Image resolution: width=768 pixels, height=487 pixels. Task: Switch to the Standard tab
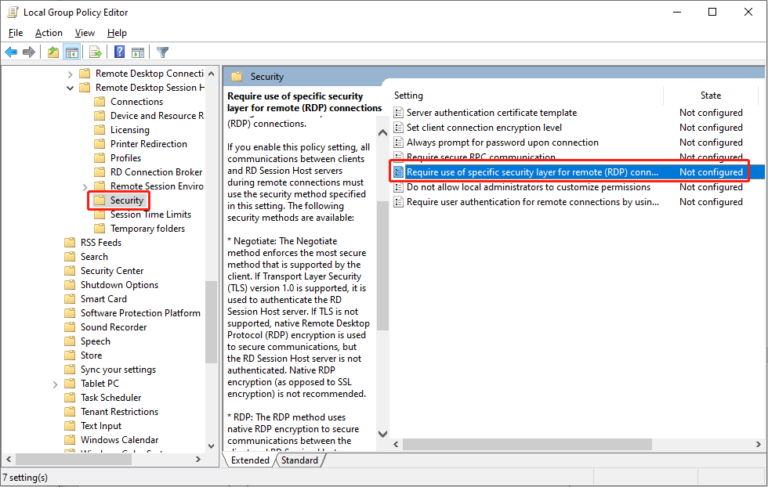coord(299,460)
